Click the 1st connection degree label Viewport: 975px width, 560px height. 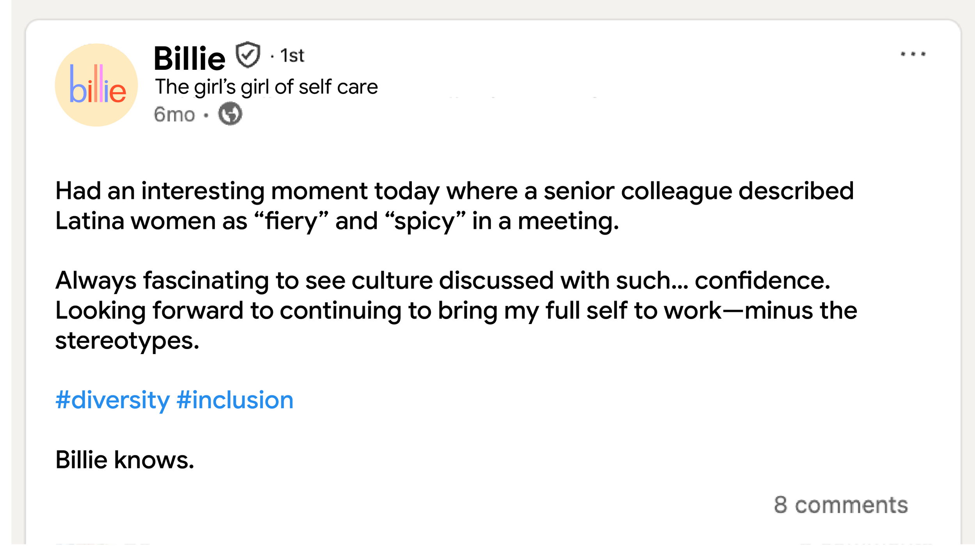coord(292,56)
